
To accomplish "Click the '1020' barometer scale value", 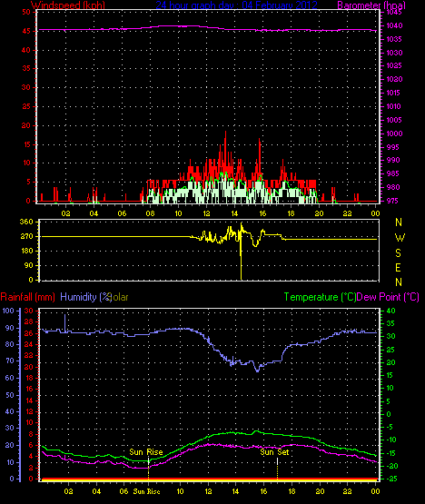I will pos(394,79).
